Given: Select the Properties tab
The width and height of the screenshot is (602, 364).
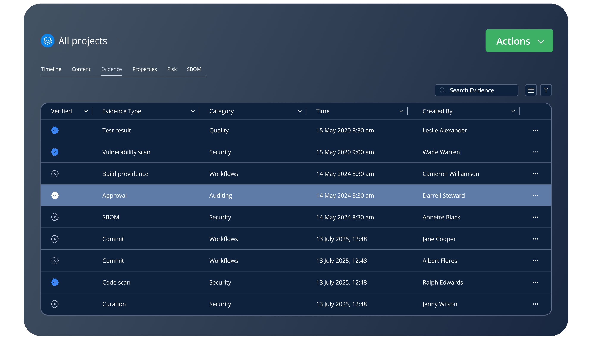Looking at the screenshot, I should [x=145, y=69].
